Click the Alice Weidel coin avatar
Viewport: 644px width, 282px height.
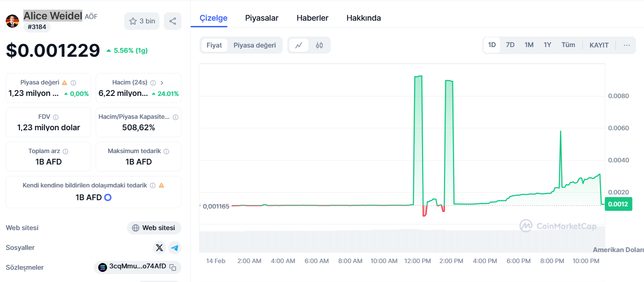12,21
